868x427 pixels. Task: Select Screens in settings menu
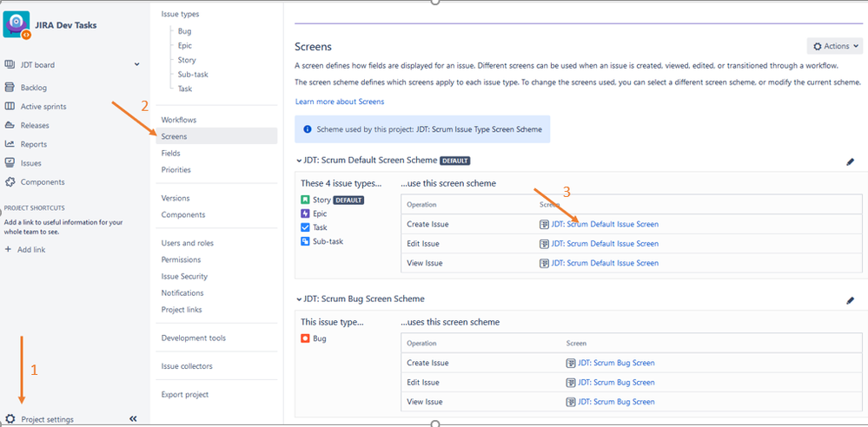pyautogui.click(x=216, y=136)
